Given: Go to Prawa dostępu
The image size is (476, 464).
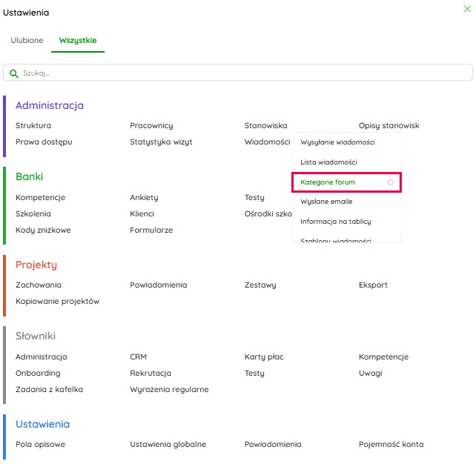Looking at the screenshot, I should pos(44,142).
